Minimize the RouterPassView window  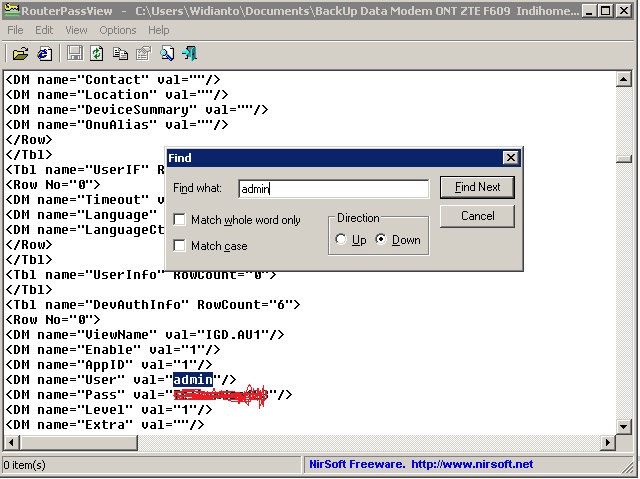(588, 11)
